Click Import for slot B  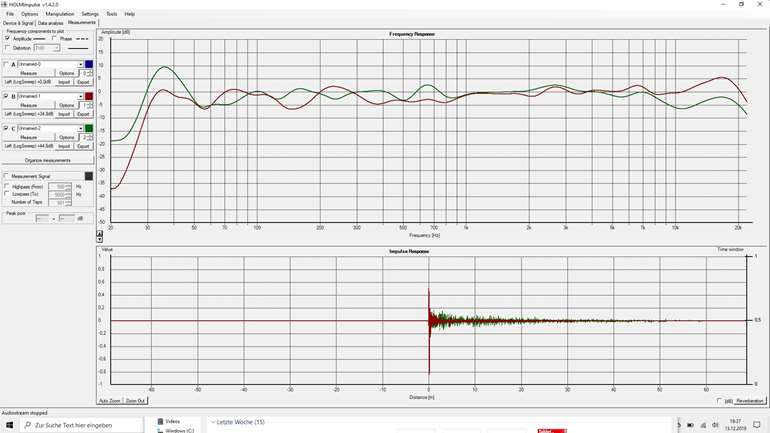tap(64, 114)
